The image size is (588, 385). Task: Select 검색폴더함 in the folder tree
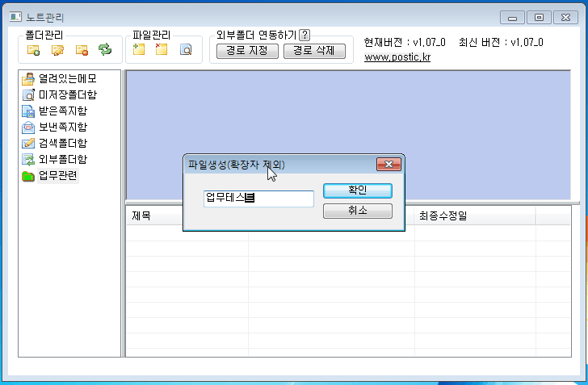tap(63, 143)
